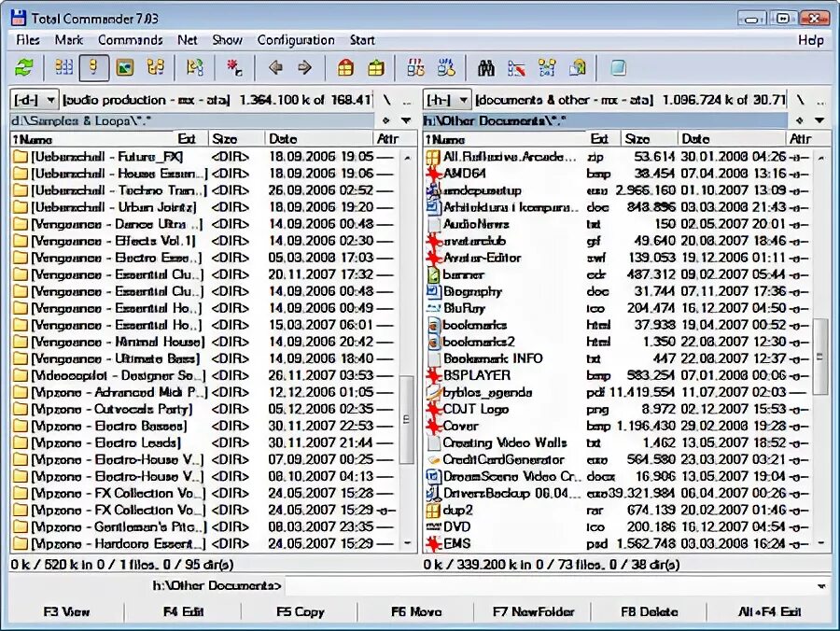Click the F8 Delete button

649,611
